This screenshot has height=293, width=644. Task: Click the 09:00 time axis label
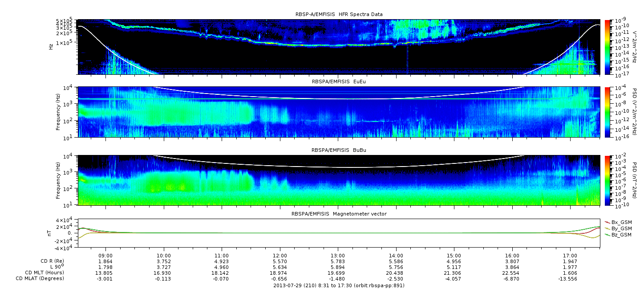[x=105, y=256]
